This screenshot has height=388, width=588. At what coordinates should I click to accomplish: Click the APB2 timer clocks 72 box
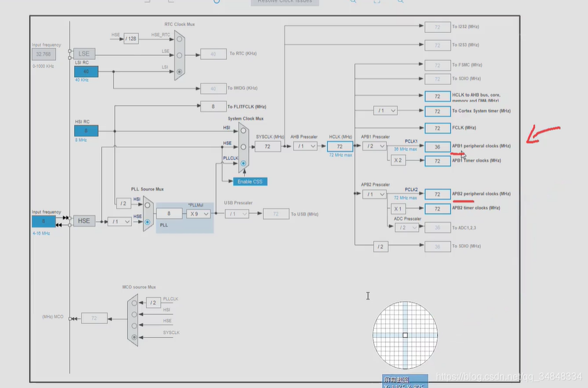point(438,208)
